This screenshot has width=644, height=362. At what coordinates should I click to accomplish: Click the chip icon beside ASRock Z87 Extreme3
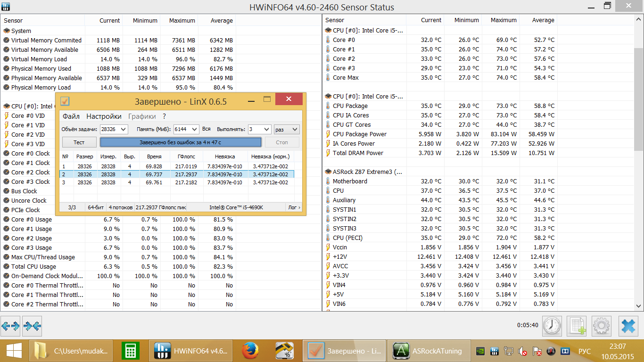tap(328, 172)
